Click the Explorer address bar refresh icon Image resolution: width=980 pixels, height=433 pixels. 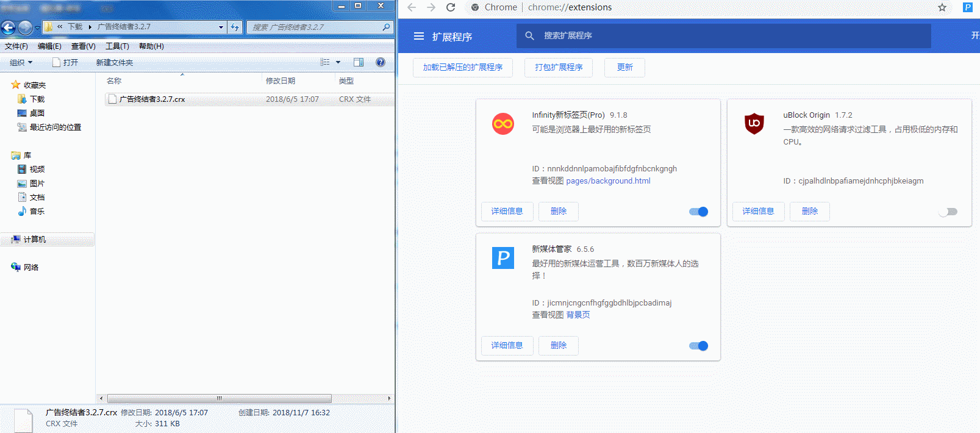click(235, 27)
